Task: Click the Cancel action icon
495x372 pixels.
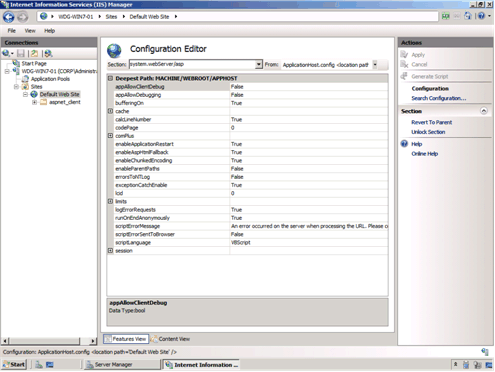Action: tap(404, 64)
